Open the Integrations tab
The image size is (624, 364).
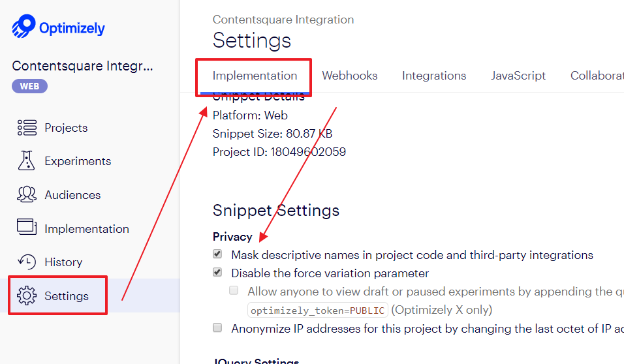pyautogui.click(x=434, y=76)
